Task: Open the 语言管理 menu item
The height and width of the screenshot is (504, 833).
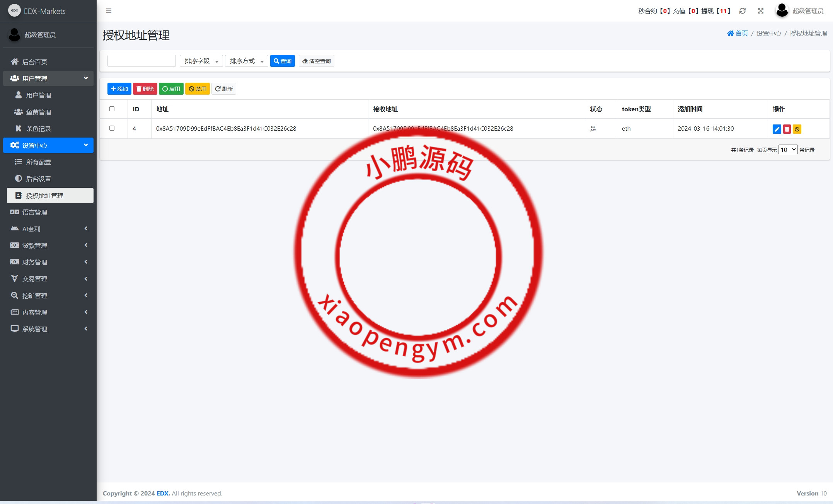Action: tap(35, 212)
